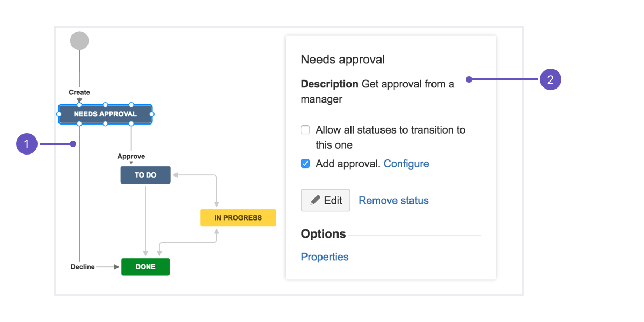
Task: Click the gray initial workflow start circle
Action: [x=79, y=41]
